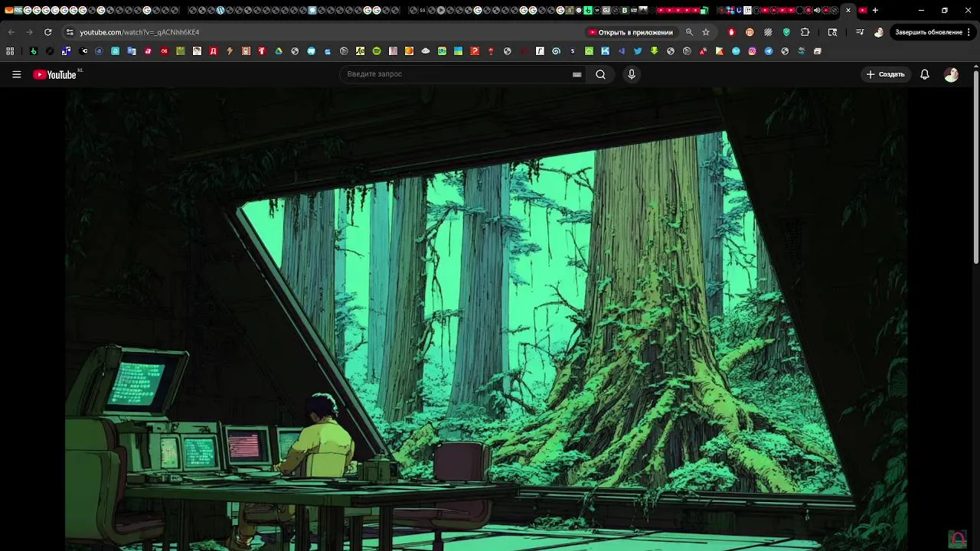Screen dimensions: 980x551
Task: Open the red question mark bookmark
Action: point(475,51)
